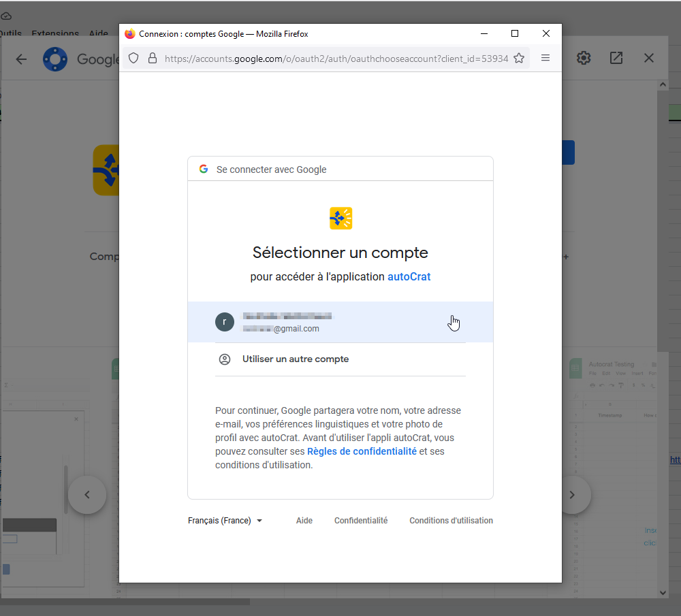Close the Firefox sign-in window
681x616 pixels.
(546, 33)
